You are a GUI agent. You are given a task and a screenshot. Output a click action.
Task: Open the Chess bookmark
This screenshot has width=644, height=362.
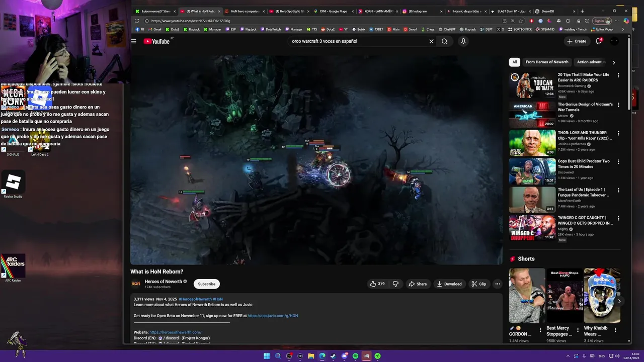(x=427, y=29)
